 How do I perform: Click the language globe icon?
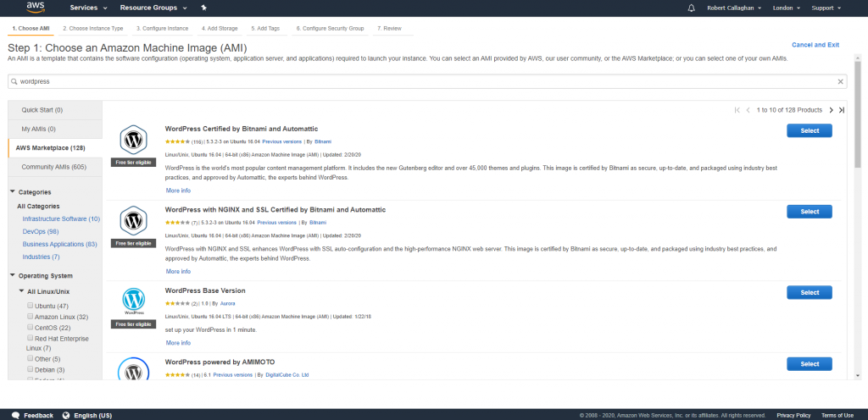(66, 416)
